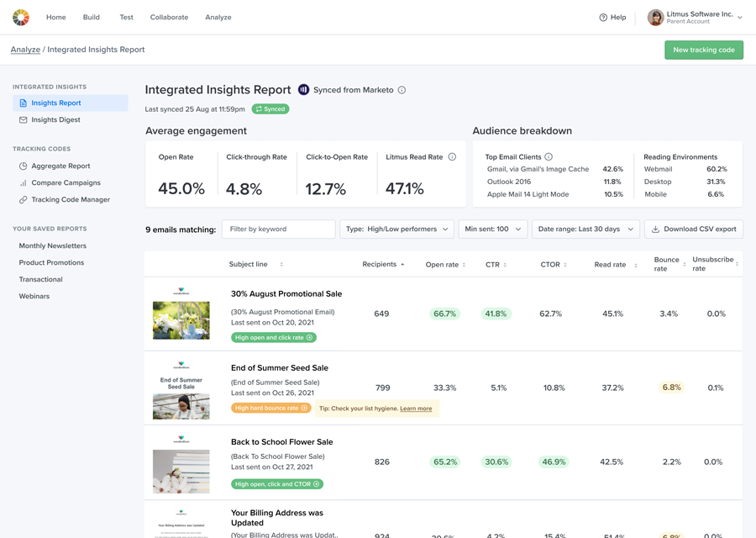This screenshot has height=538, width=756.
Task: Sort by Bounce rate column arrows
Action: [684, 265]
